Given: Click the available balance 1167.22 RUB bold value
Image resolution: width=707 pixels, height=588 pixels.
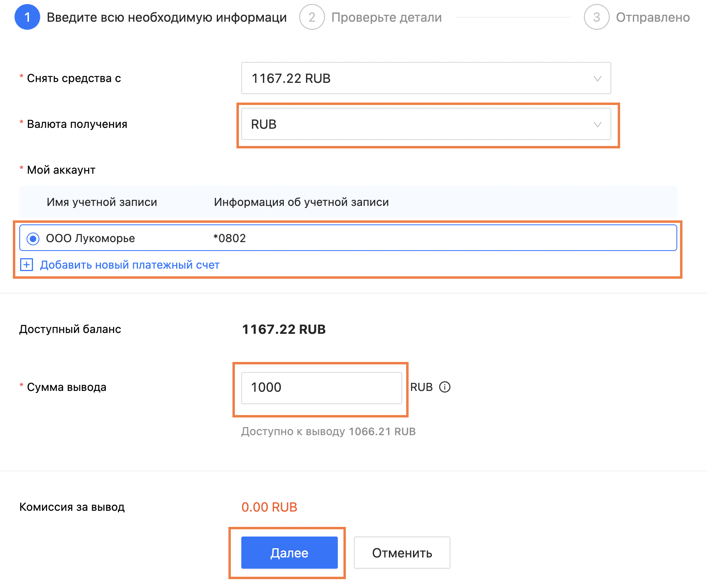Looking at the screenshot, I should [284, 329].
